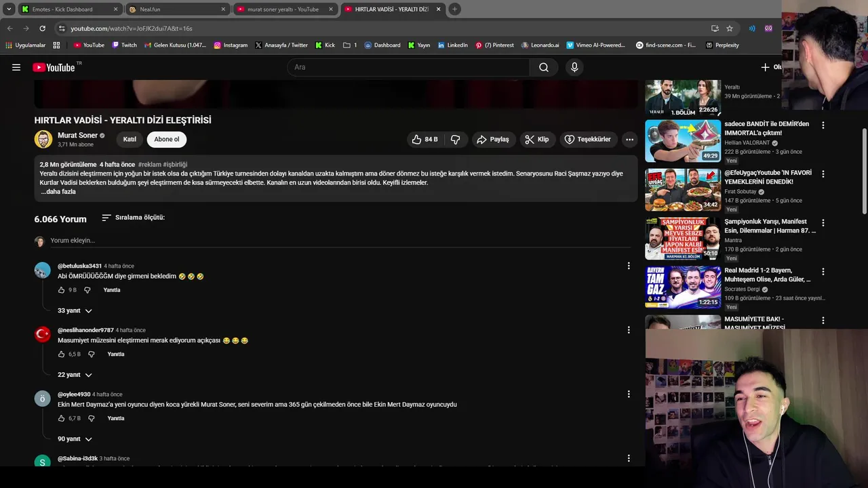Screen dimensions: 868x488
Task: Open options for Şampiyonluk Yarışı video
Action: click(x=823, y=223)
